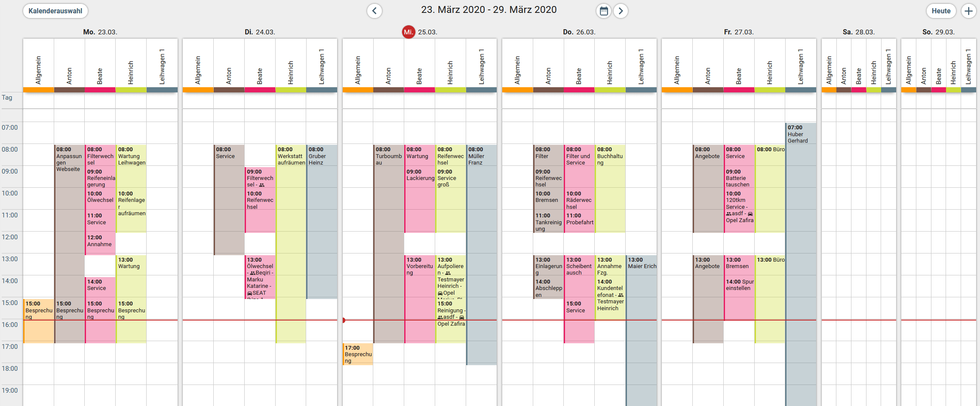Open Thursday 11:00 Tankreinigung appointment
The width and height of the screenshot is (980, 406).
(x=548, y=222)
